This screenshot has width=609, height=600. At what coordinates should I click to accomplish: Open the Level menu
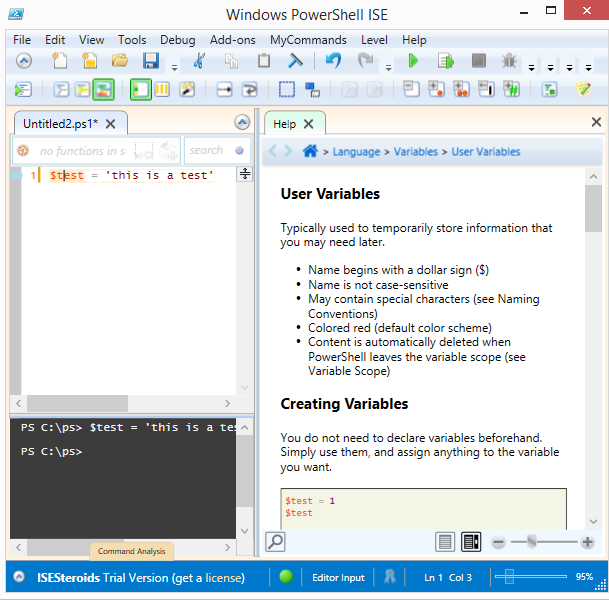[x=374, y=40]
